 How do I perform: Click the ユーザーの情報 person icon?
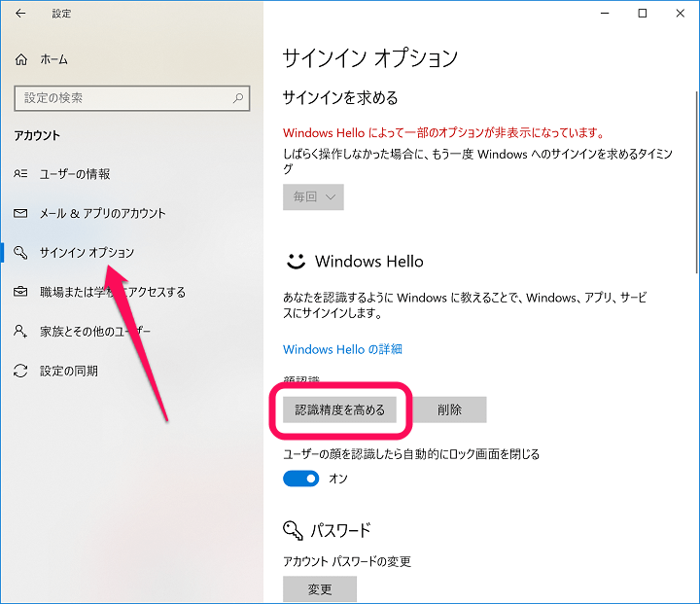tap(21, 174)
